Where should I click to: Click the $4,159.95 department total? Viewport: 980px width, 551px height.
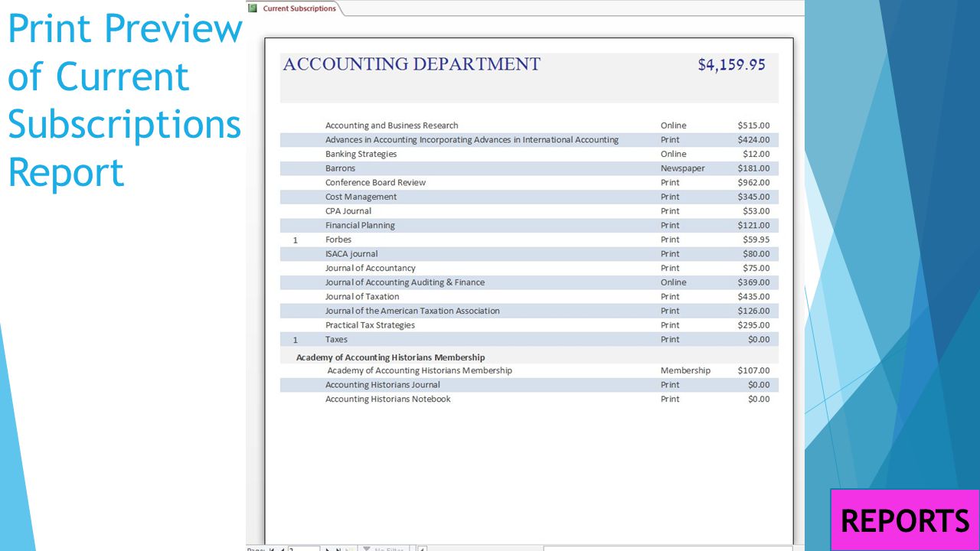coord(731,64)
